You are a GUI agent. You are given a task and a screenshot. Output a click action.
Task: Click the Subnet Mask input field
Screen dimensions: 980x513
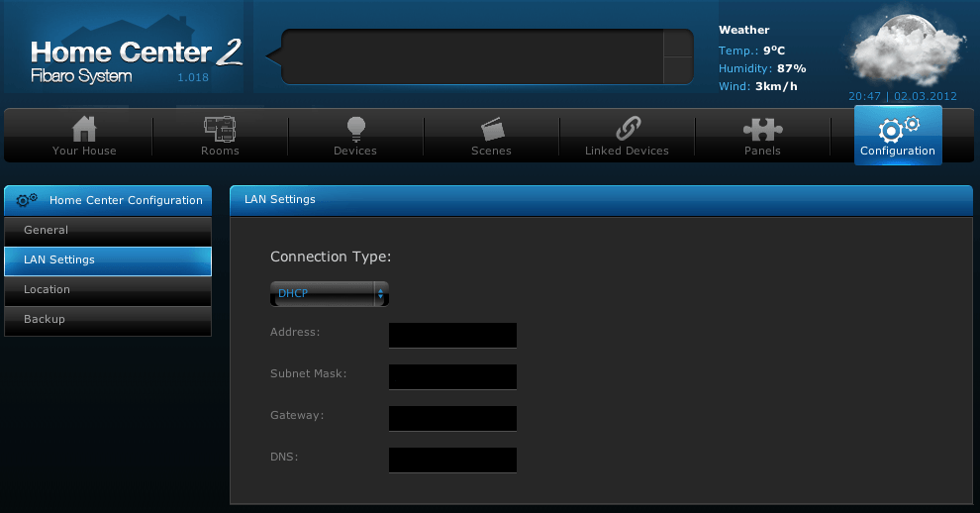(452, 376)
